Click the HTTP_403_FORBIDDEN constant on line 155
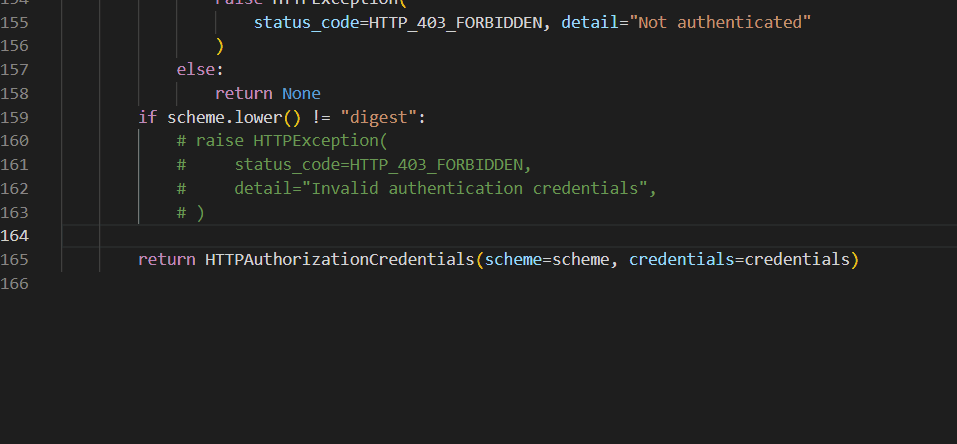The width and height of the screenshot is (957, 444). pos(455,23)
